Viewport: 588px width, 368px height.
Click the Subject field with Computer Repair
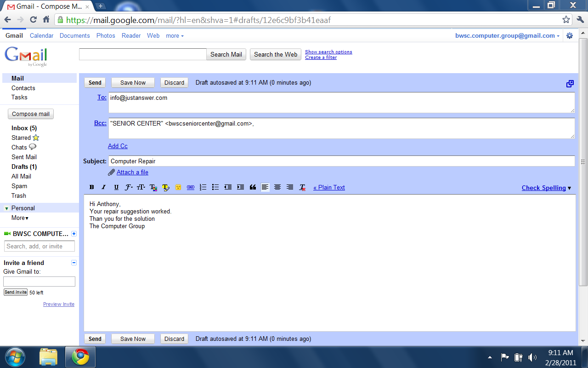(x=342, y=161)
